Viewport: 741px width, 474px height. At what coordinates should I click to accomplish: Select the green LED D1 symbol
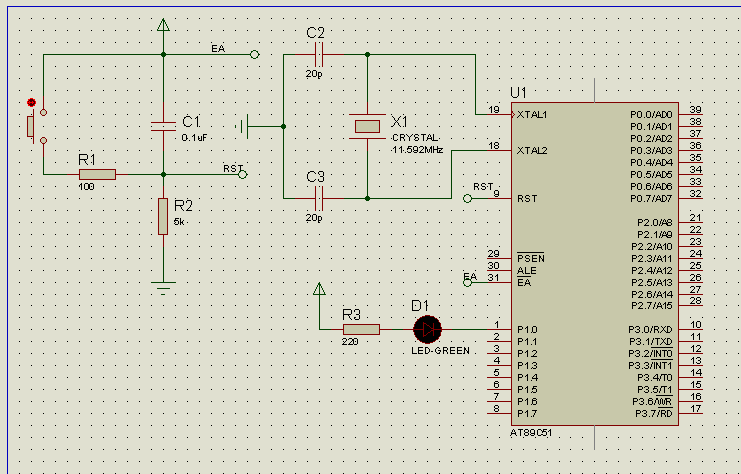coord(428,329)
